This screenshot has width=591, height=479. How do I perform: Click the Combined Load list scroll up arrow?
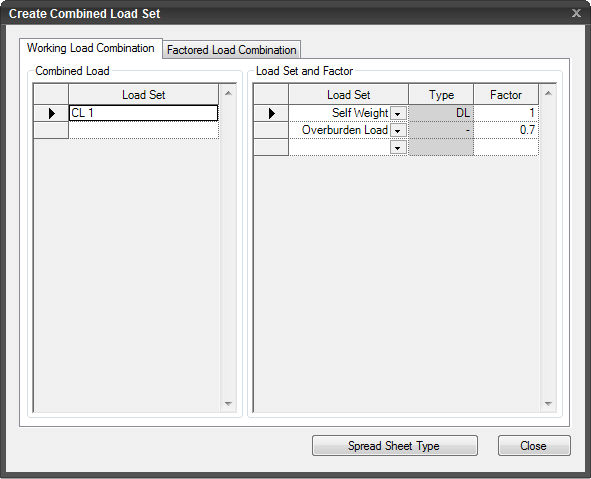[228, 93]
